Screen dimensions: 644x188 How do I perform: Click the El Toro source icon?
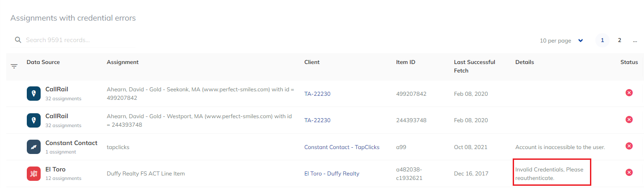[34, 173]
